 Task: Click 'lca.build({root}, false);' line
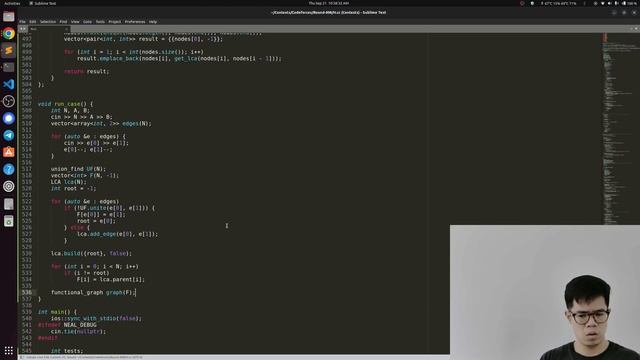[x=91, y=253]
